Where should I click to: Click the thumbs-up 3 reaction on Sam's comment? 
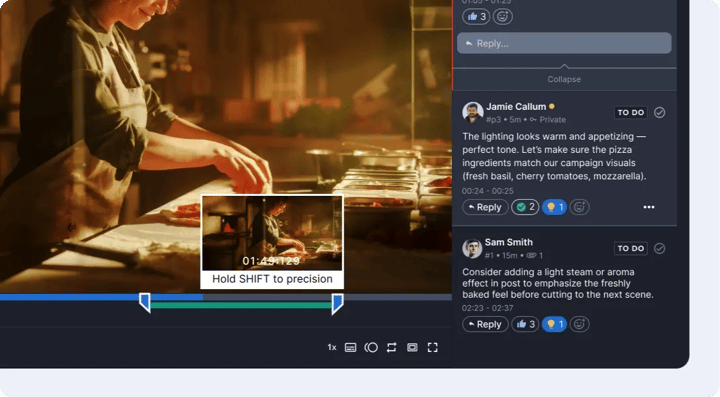(x=525, y=324)
